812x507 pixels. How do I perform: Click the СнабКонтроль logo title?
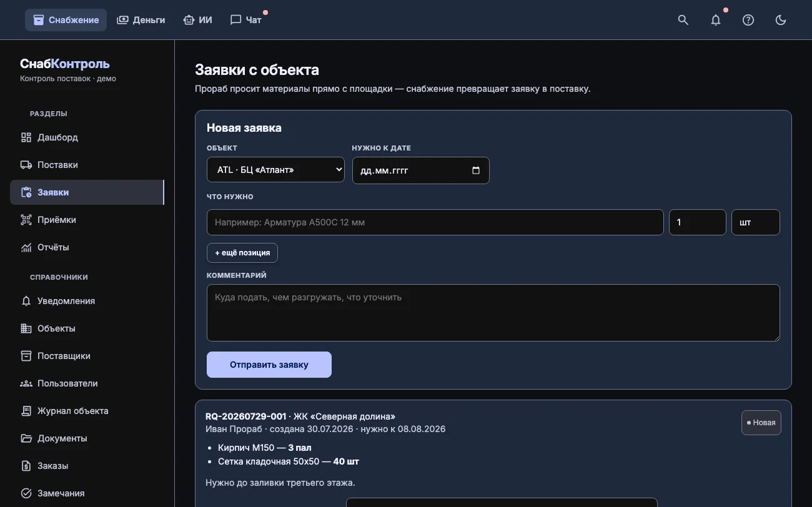65,64
